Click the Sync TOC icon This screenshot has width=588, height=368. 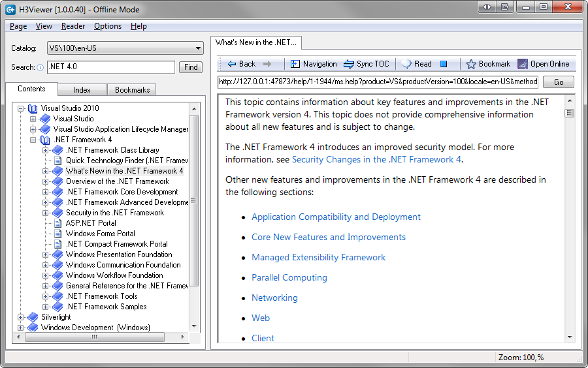coord(349,64)
